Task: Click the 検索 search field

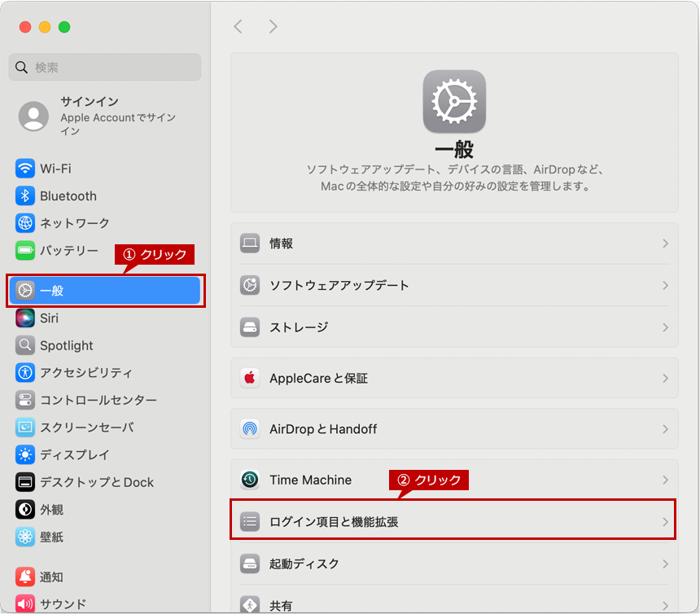Action: (x=105, y=68)
